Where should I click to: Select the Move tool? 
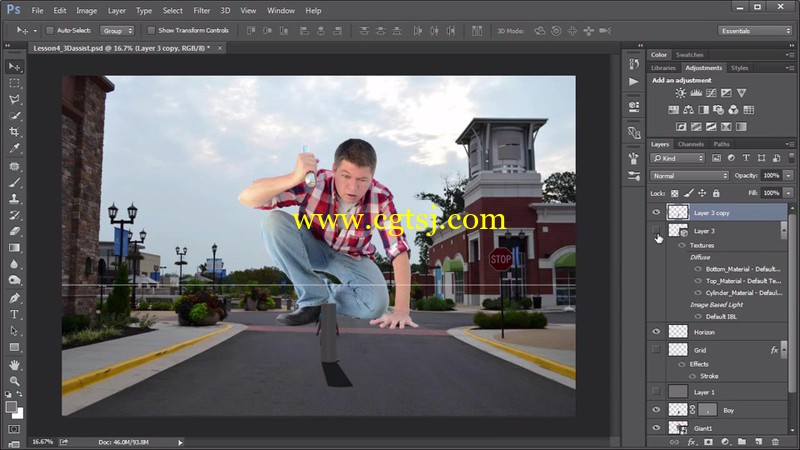click(x=14, y=67)
